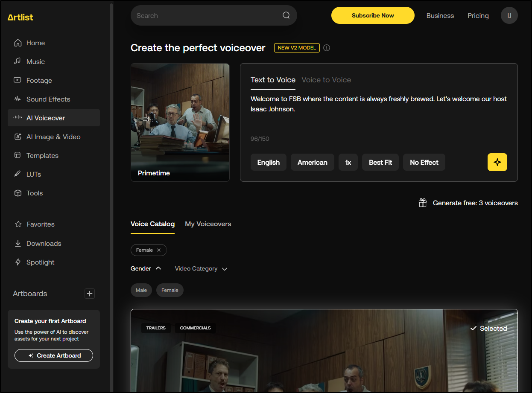Go to Home in the sidebar
Viewport: 532px width, 393px height.
tap(54, 43)
